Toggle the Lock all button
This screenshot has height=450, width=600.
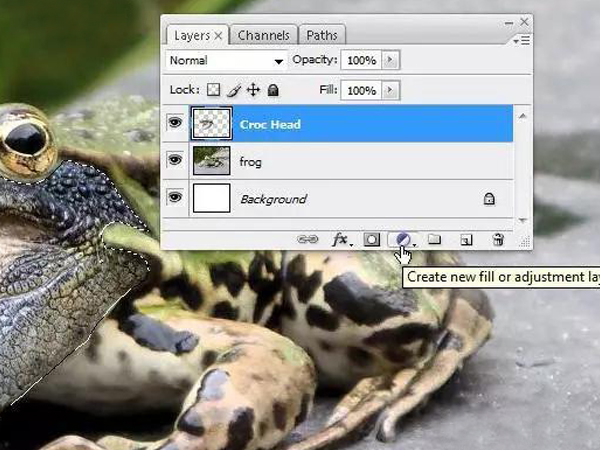click(273, 90)
